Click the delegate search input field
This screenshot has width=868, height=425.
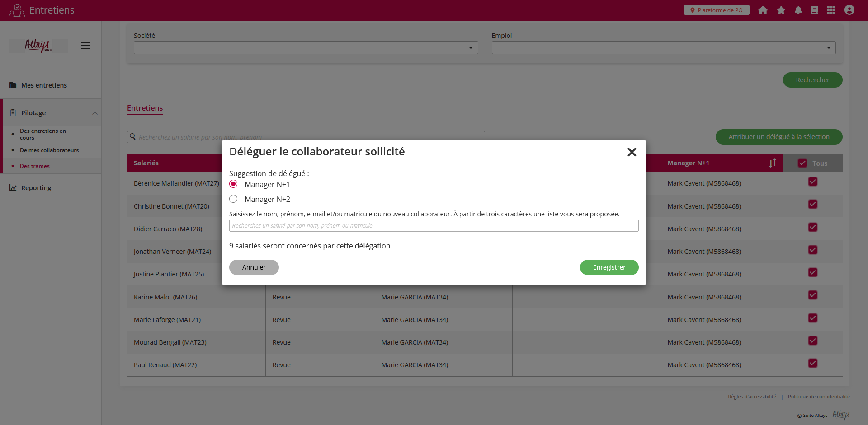[434, 226]
